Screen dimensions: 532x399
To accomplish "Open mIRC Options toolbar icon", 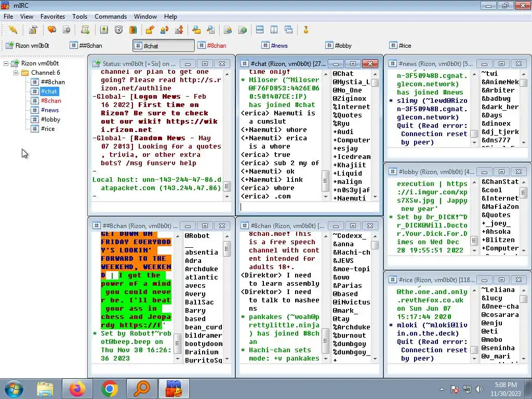I will tap(33, 30).
